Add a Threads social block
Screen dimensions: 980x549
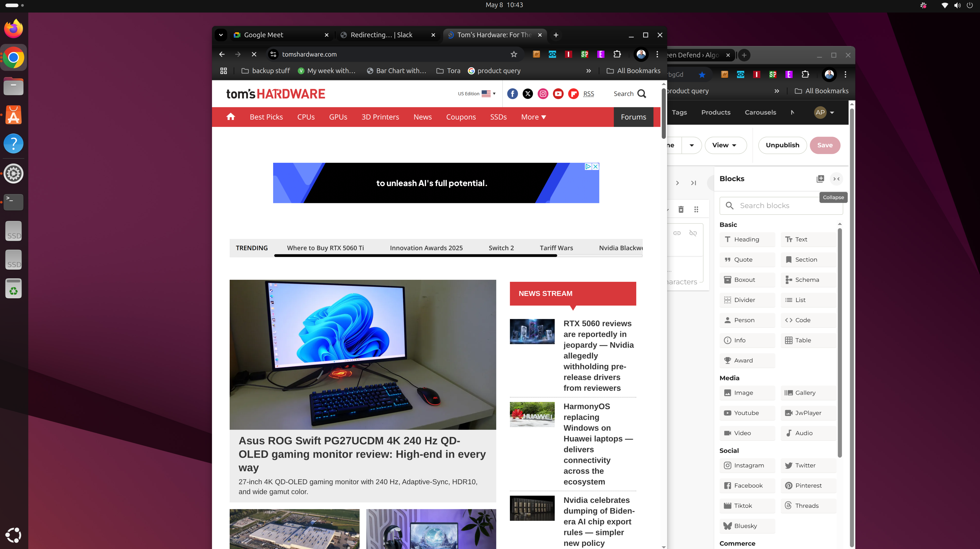[808, 506]
